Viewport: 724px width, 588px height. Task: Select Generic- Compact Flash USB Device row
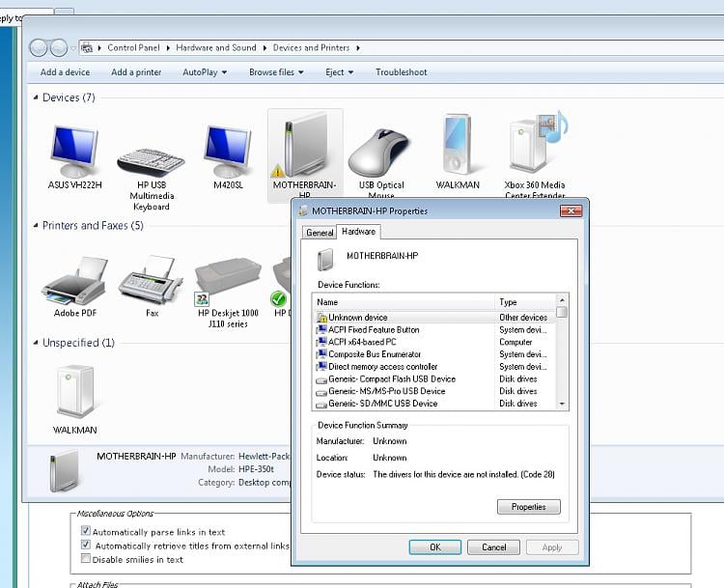click(434, 378)
